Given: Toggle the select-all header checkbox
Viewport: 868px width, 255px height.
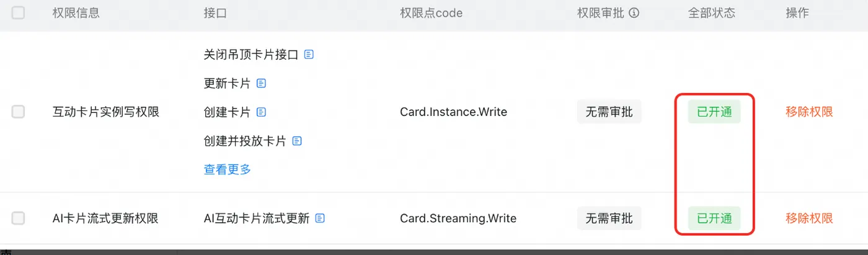Looking at the screenshot, I should tap(19, 13).
